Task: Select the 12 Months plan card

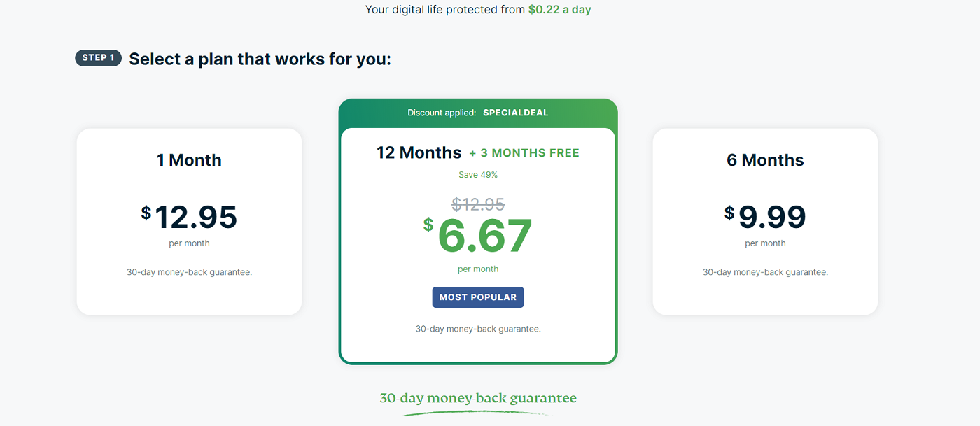Action: tap(478, 231)
